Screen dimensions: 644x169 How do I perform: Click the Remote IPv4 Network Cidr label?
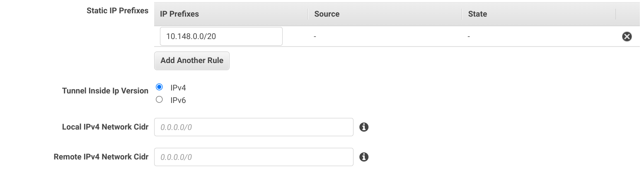click(101, 157)
